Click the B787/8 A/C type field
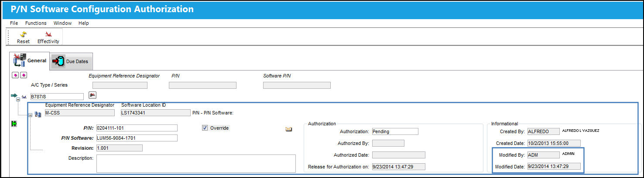Image resolution: width=644 pixels, height=178 pixels. point(56,97)
